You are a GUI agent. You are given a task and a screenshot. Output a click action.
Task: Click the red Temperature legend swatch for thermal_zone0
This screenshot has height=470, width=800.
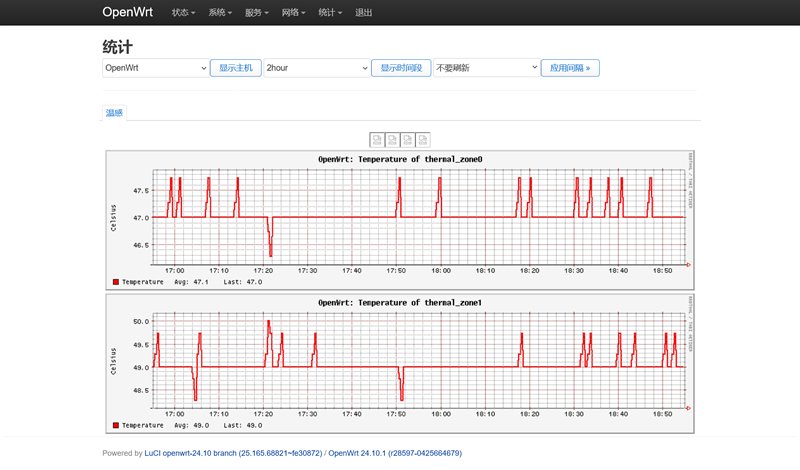116,282
